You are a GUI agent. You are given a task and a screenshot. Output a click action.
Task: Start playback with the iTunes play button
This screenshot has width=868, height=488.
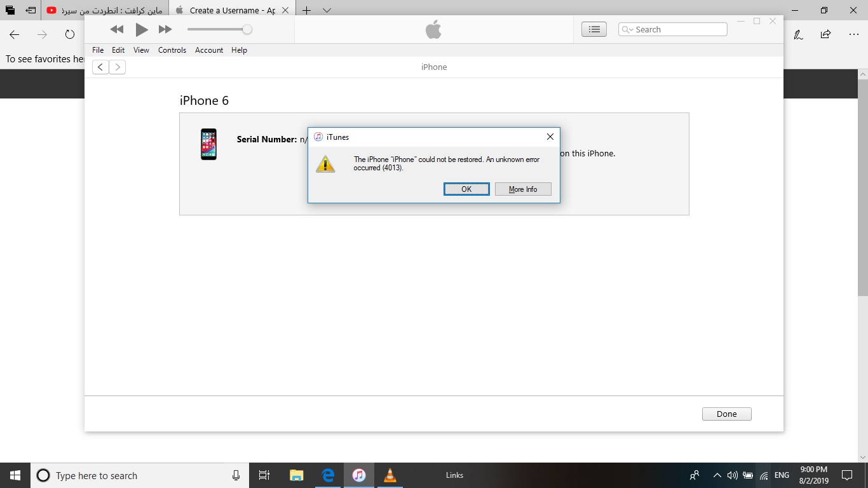(x=142, y=29)
